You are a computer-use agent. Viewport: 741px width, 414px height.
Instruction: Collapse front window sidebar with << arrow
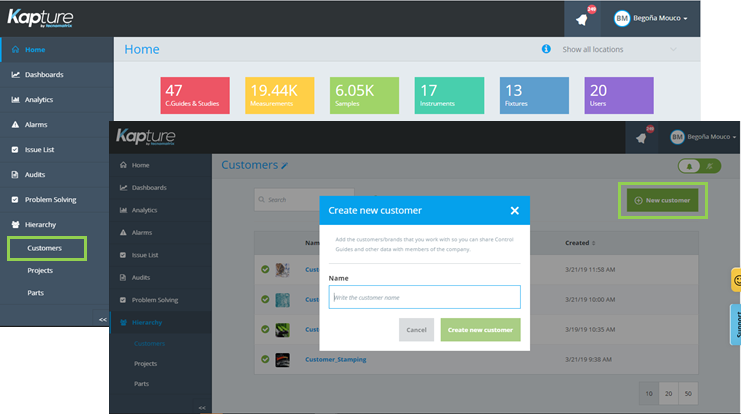(202, 408)
